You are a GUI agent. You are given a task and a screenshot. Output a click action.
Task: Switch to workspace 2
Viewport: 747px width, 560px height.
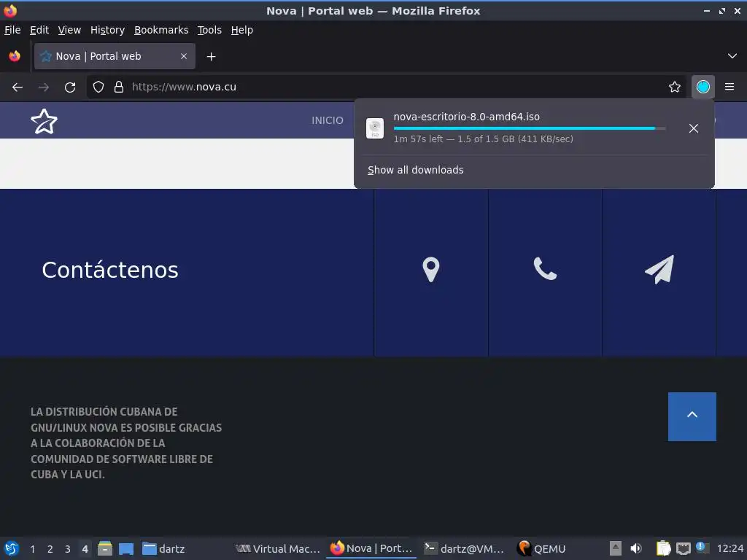[50, 549]
